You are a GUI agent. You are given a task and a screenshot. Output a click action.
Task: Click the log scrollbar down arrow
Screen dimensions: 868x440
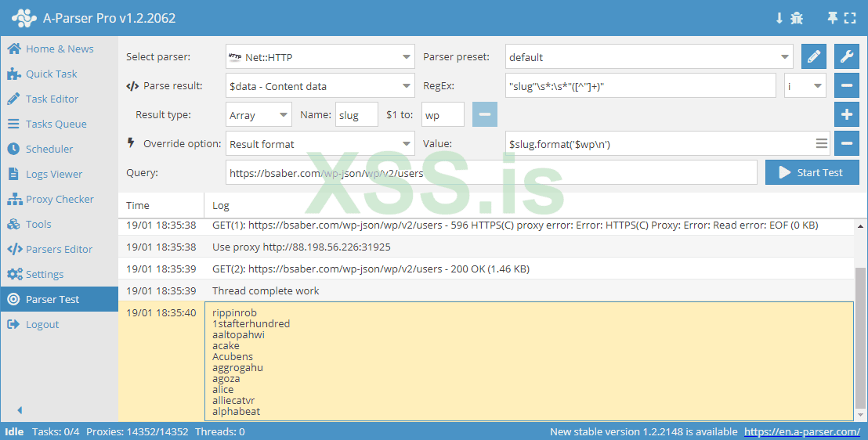(x=861, y=415)
